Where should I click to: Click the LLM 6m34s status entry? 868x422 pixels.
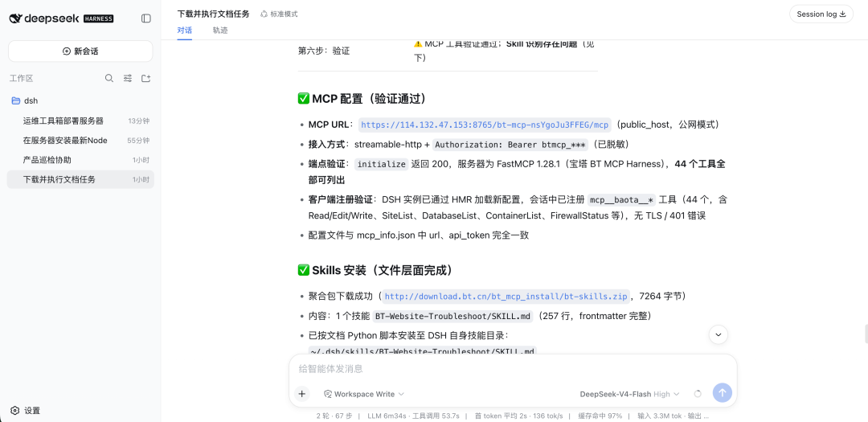pos(385,416)
